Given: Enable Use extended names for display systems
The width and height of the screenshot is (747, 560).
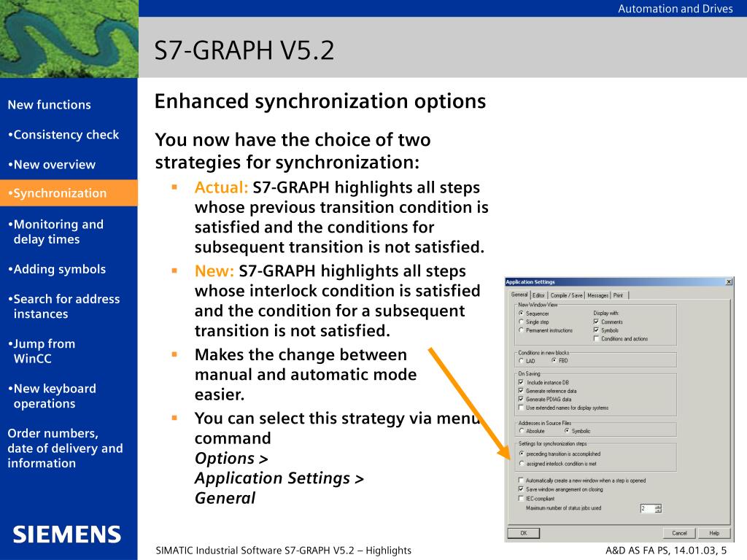Looking at the screenshot, I should 521,408.
